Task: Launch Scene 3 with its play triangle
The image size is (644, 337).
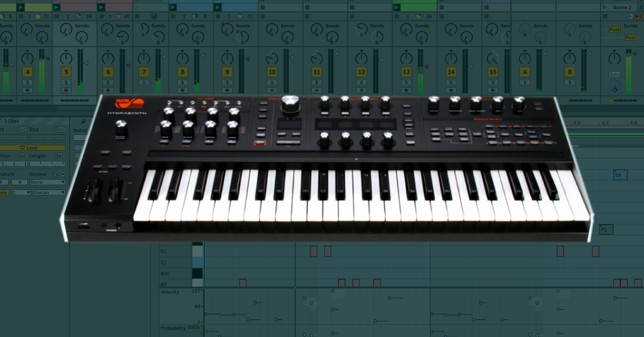Action: point(605,8)
